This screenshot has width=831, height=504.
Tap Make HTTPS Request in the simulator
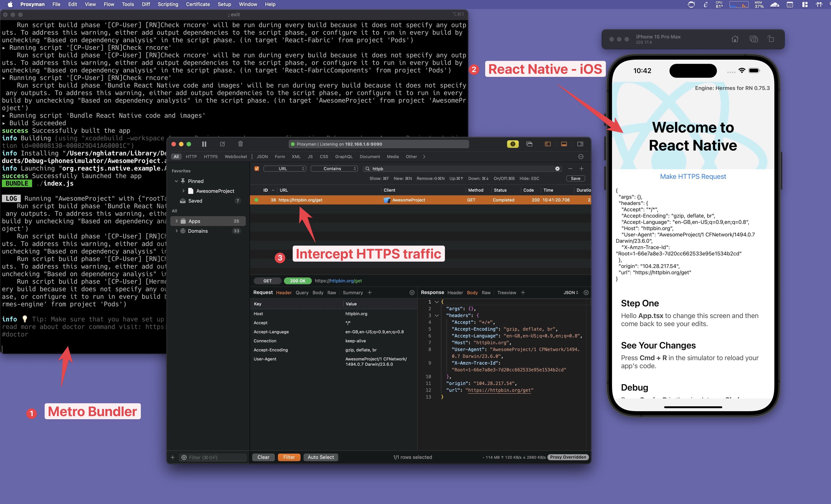(x=693, y=177)
